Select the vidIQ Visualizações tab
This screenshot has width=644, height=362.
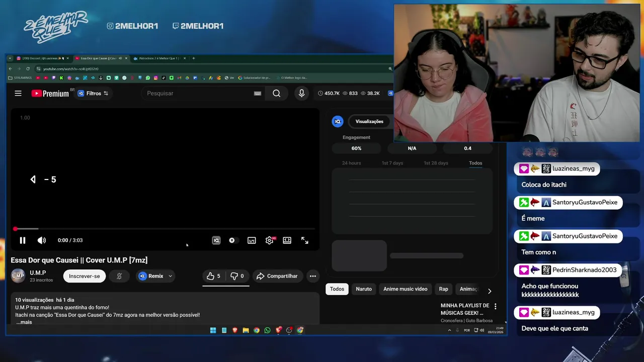pos(369,121)
